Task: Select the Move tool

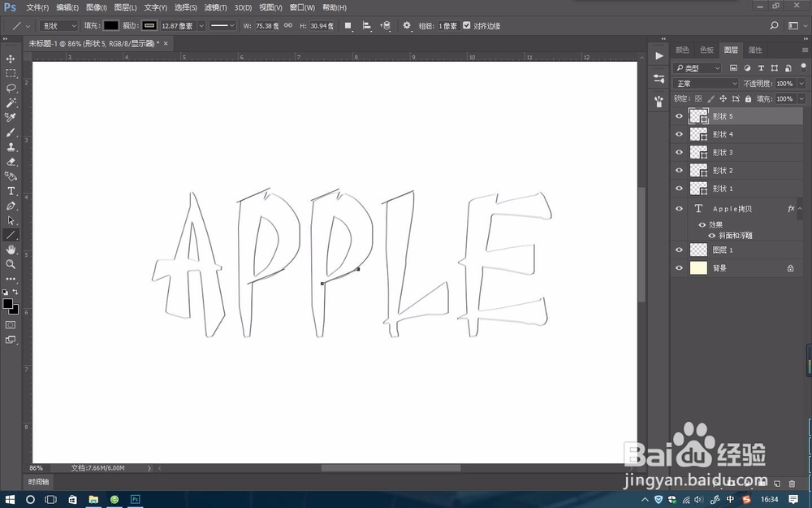Action: tap(11, 59)
